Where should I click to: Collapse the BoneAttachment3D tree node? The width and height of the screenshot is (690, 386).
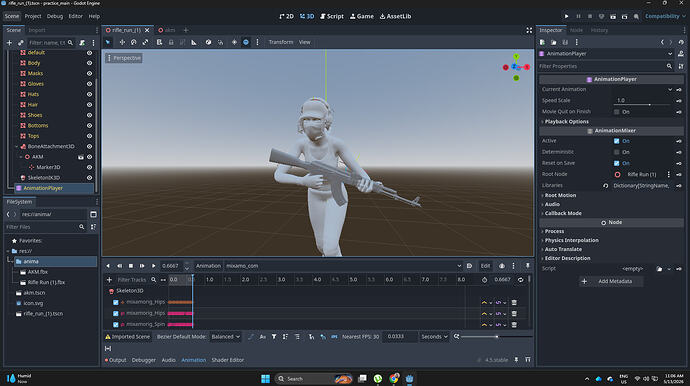point(17,147)
